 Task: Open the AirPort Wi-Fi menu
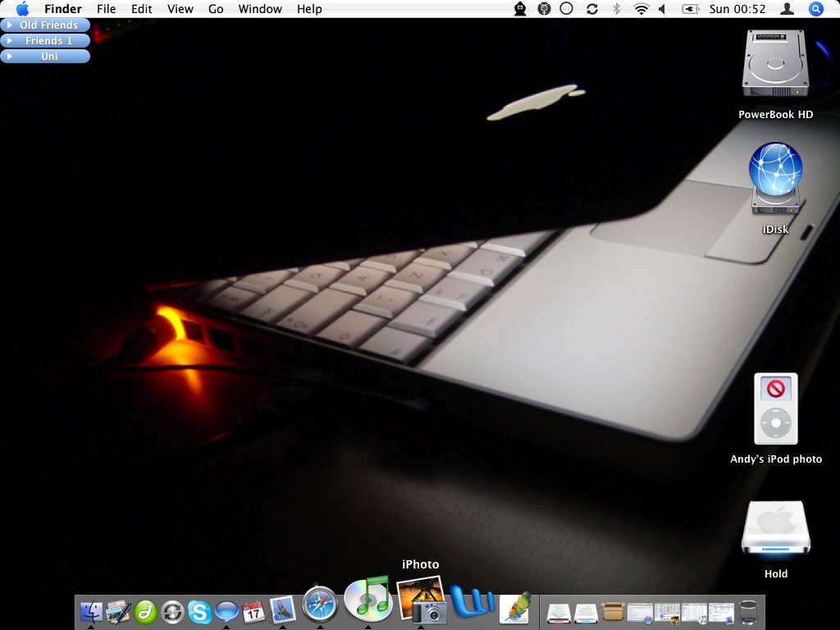pos(641,8)
